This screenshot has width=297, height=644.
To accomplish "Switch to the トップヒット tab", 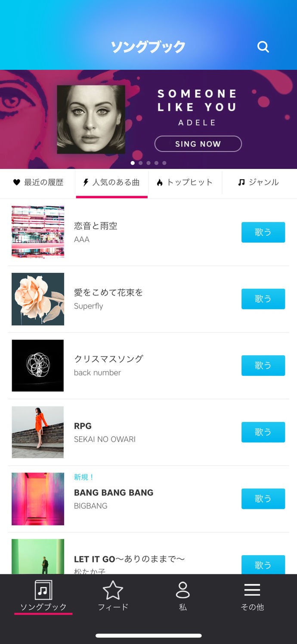I will (x=189, y=182).
